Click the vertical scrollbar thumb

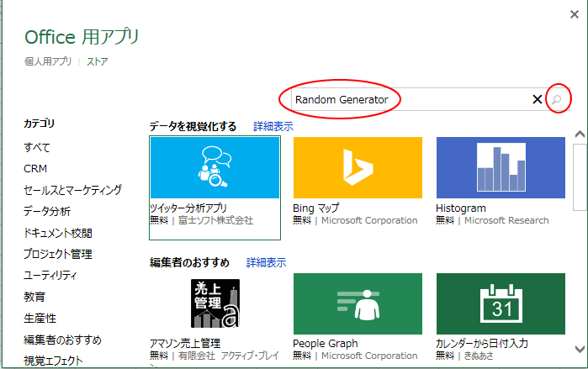[x=580, y=177]
